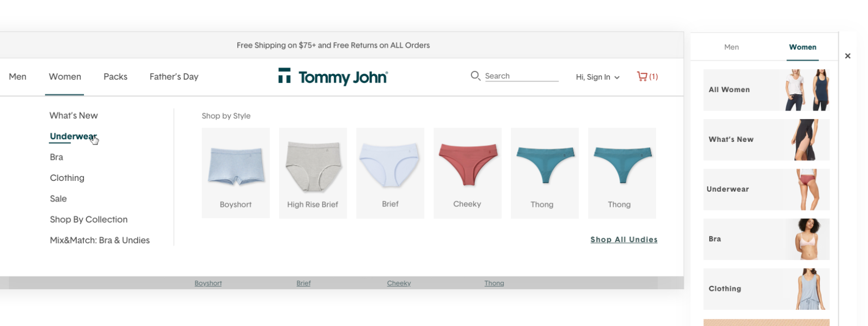Select What's New in Women dropdown list
The image size is (868, 326).
point(74,115)
